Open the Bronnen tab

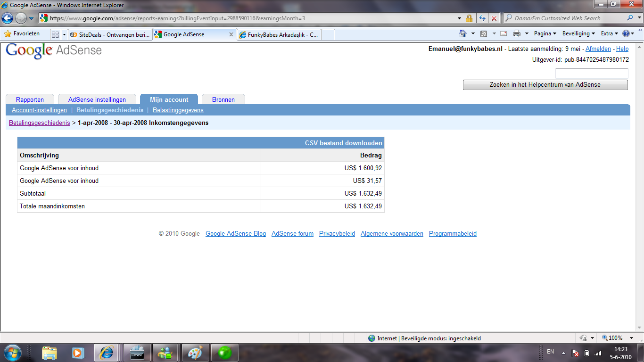point(223,99)
